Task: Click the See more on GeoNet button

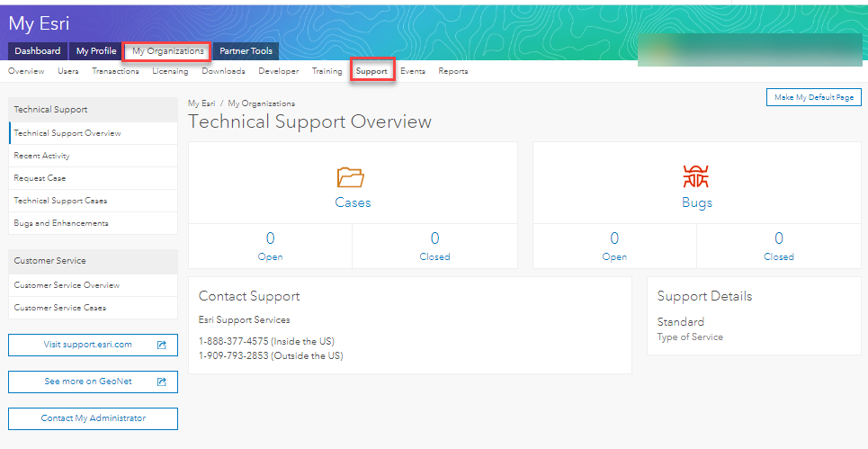Action: [x=93, y=382]
